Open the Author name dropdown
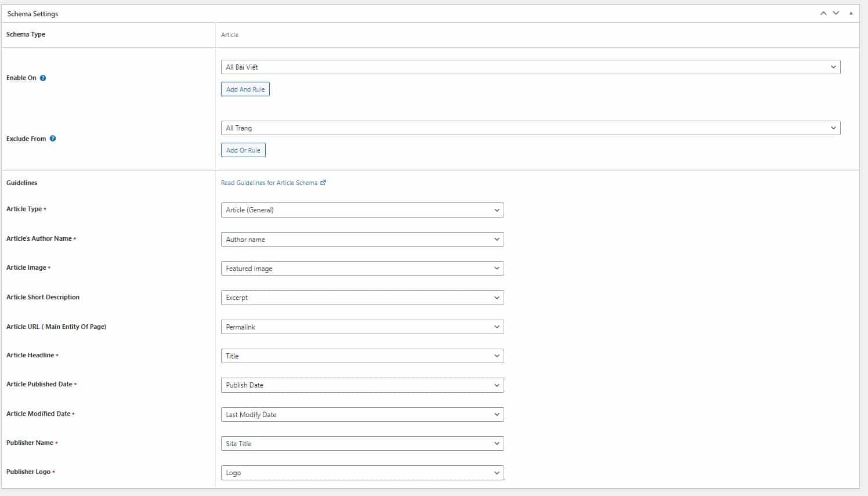The width and height of the screenshot is (868, 496). pyautogui.click(x=363, y=240)
